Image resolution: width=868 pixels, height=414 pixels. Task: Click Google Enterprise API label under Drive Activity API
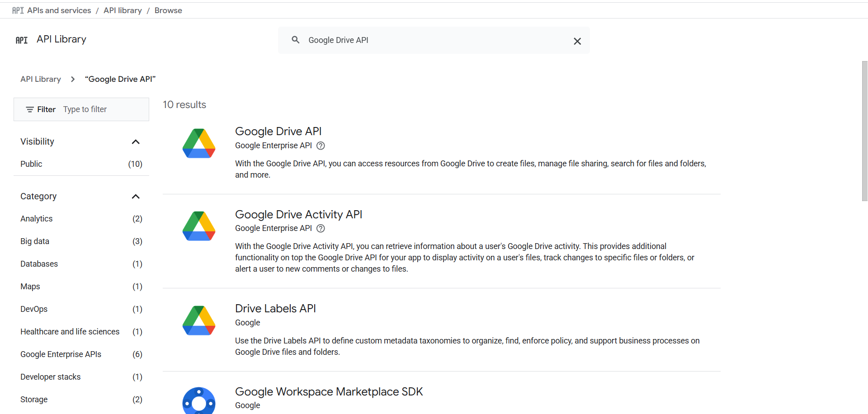274,228
